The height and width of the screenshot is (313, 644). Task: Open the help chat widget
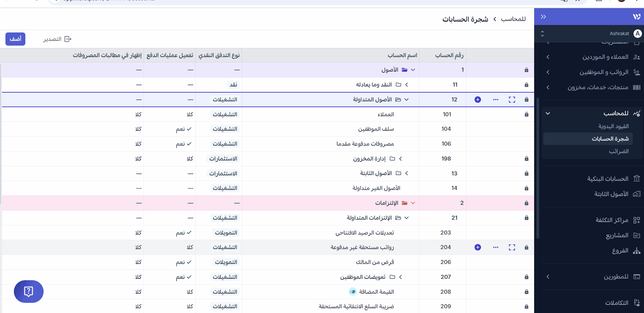pos(29,291)
